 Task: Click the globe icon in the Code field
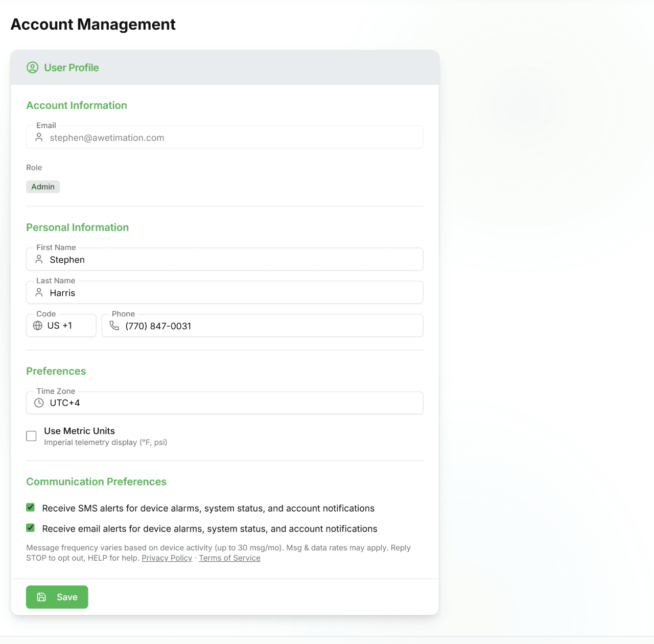coord(38,325)
